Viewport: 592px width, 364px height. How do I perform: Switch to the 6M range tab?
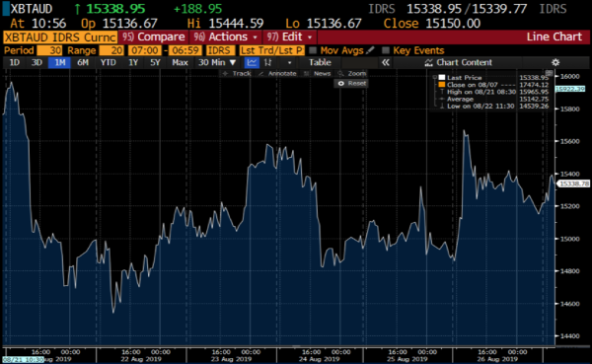83,62
